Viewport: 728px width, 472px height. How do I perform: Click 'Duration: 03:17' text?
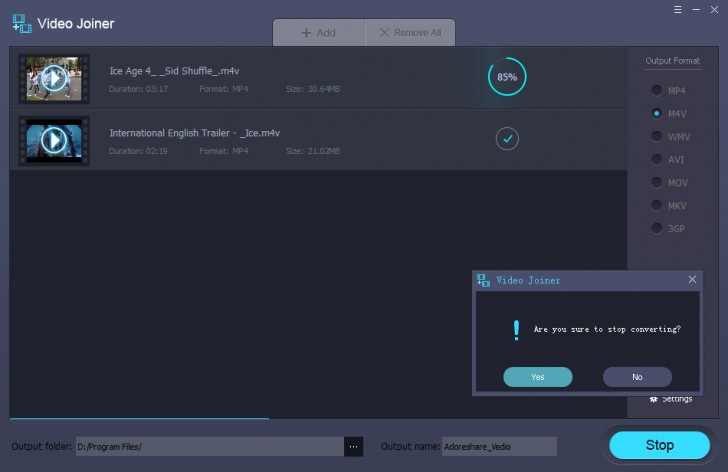tap(138, 89)
